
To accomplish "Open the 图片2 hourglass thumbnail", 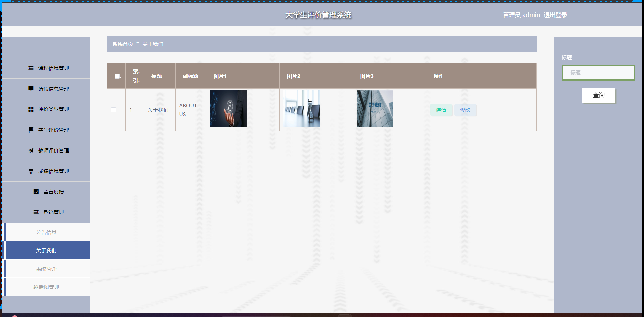I will pyautogui.click(x=302, y=109).
